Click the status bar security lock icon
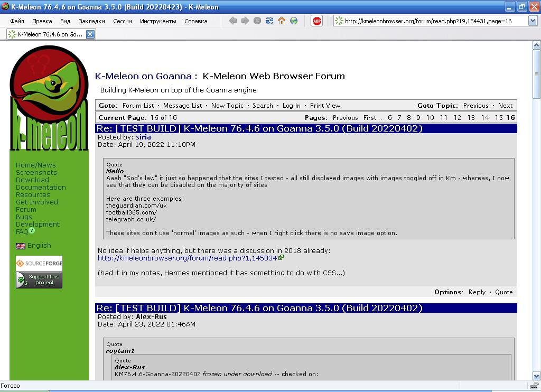 point(535,386)
